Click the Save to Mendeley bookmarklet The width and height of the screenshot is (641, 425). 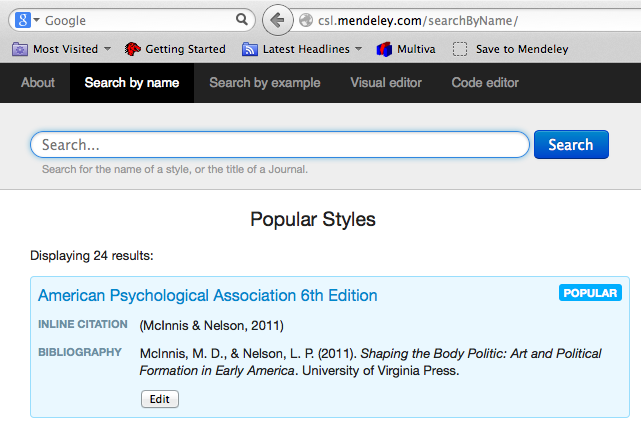click(x=509, y=49)
